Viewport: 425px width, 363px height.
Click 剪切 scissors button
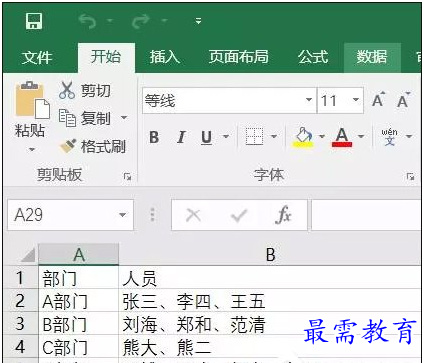tap(85, 90)
